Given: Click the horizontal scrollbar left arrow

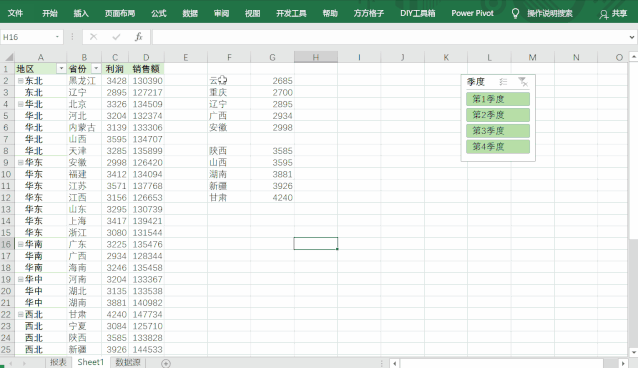Looking at the screenshot, I should (x=394, y=363).
